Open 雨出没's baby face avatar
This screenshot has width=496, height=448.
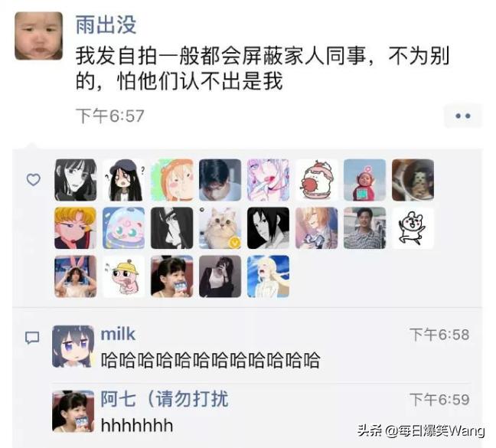(38, 36)
